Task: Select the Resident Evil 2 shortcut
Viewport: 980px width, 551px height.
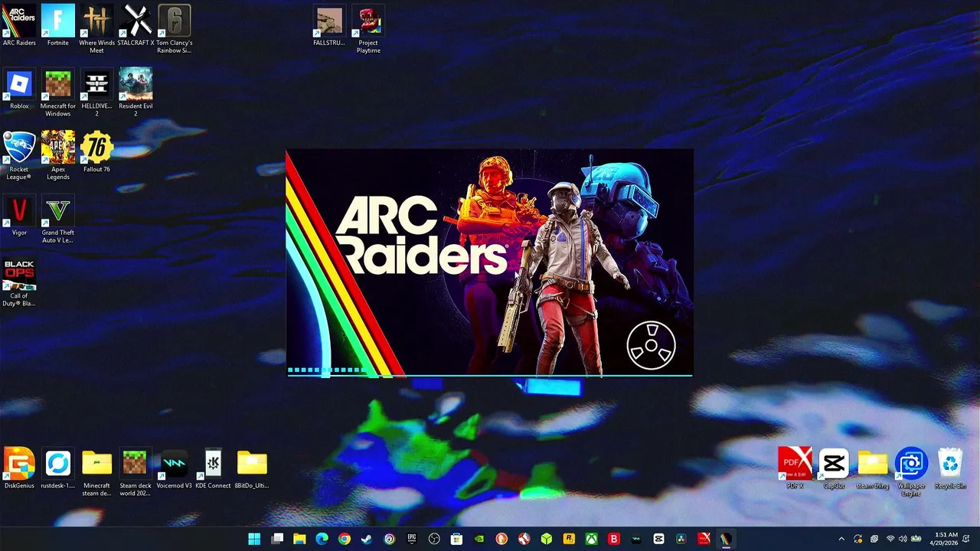Action: (136, 93)
